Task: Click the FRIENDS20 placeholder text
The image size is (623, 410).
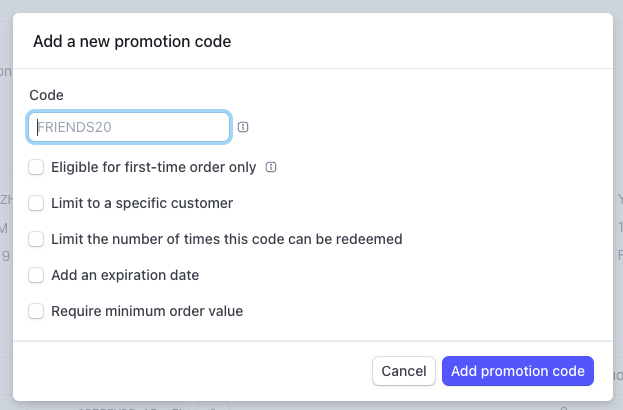Action: point(74,127)
